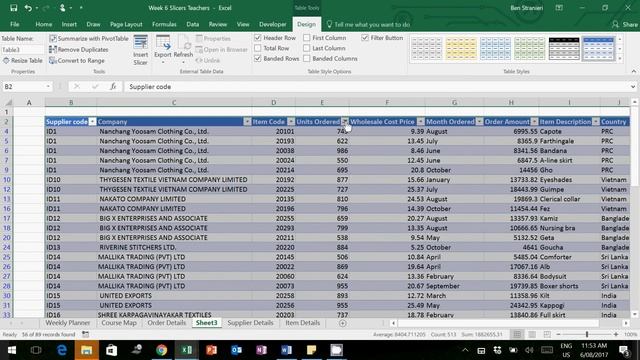Open the Order Amount filter dropdown
This screenshot has width=640, height=360.
[534, 122]
